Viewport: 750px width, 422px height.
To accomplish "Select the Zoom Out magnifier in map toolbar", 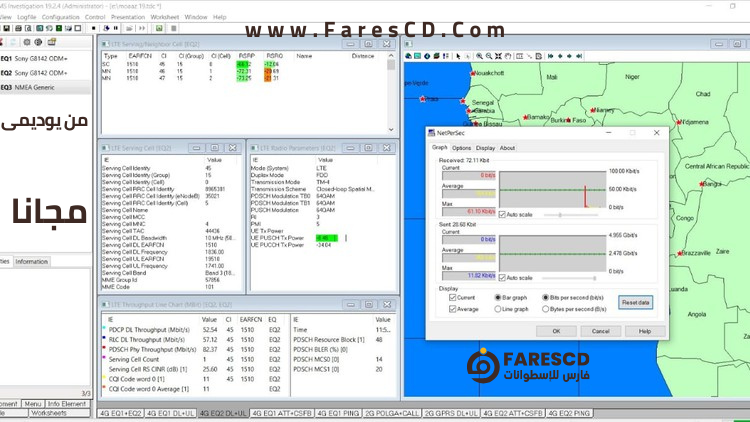I will point(489,56).
